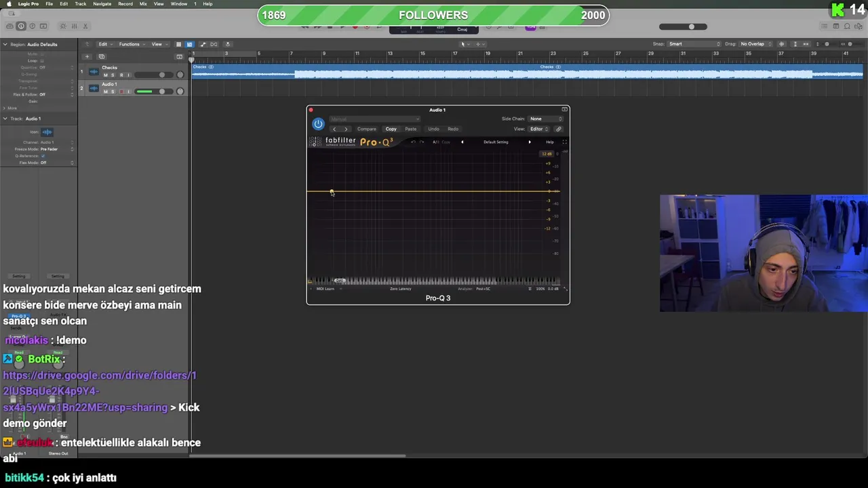Open the Manual preset dropdown in plugin

tap(374, 119)
